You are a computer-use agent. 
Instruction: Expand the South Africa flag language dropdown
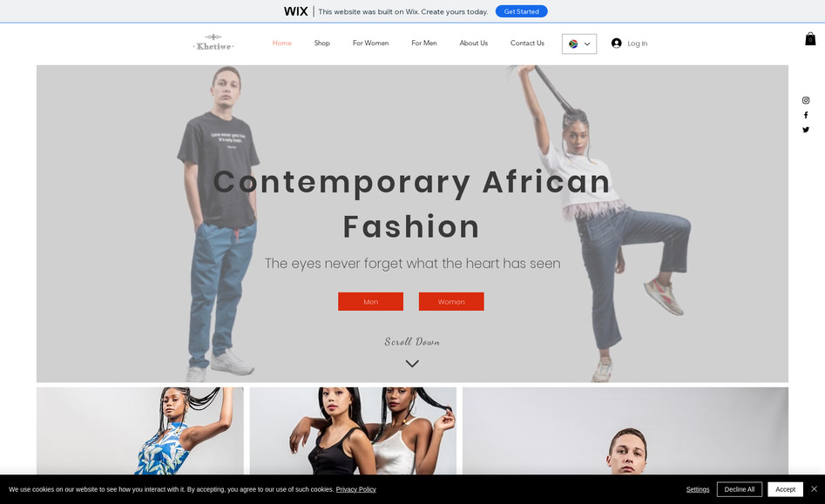click(579, 44)
